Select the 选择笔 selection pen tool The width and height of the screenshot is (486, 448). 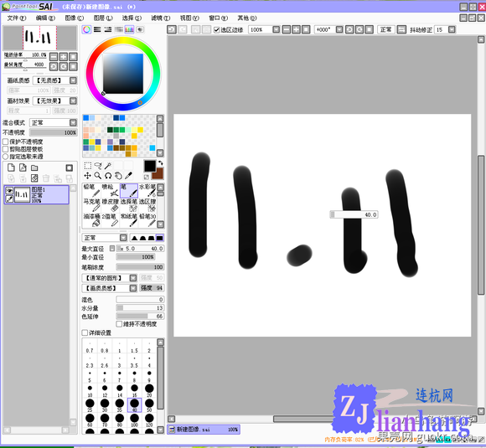coord(129,205)
